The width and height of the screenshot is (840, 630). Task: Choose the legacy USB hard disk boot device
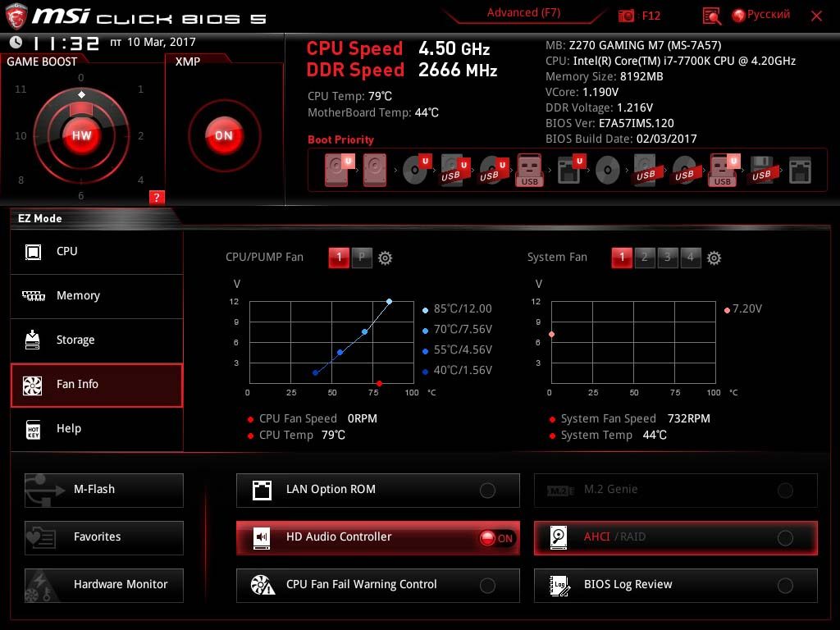click(646, 170)
